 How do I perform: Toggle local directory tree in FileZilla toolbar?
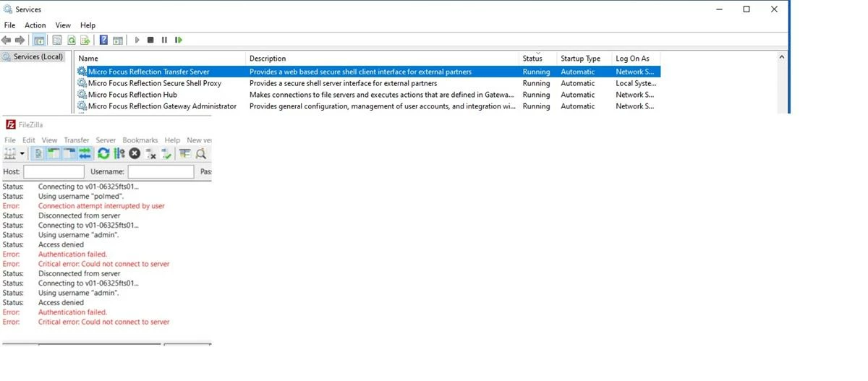[x=54, y=153]
